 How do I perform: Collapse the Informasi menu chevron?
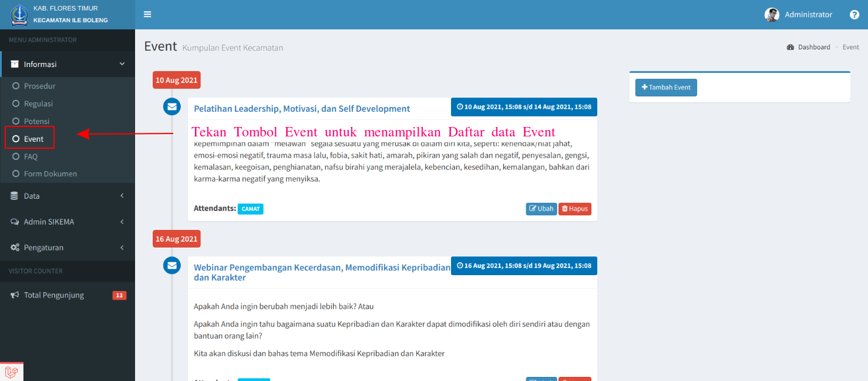[122, 63]
